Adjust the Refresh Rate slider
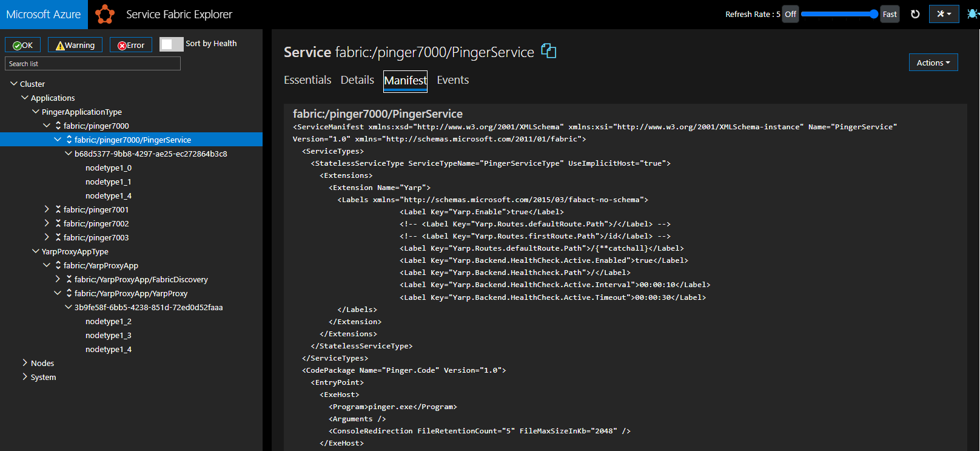Screen dimensions: 980x451 (839, 14)
